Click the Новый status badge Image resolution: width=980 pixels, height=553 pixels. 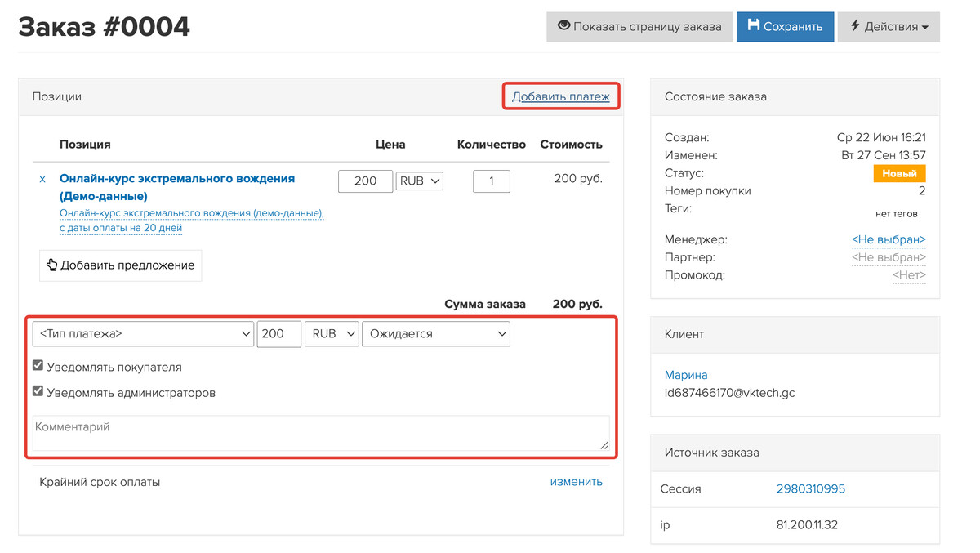click(x=900, y=173)
